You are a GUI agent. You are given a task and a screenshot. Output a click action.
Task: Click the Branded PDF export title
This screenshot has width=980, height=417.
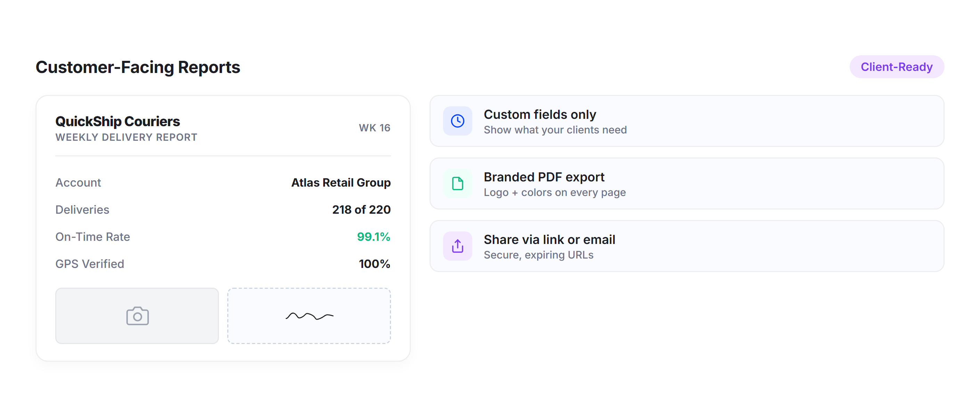[544, 177]
